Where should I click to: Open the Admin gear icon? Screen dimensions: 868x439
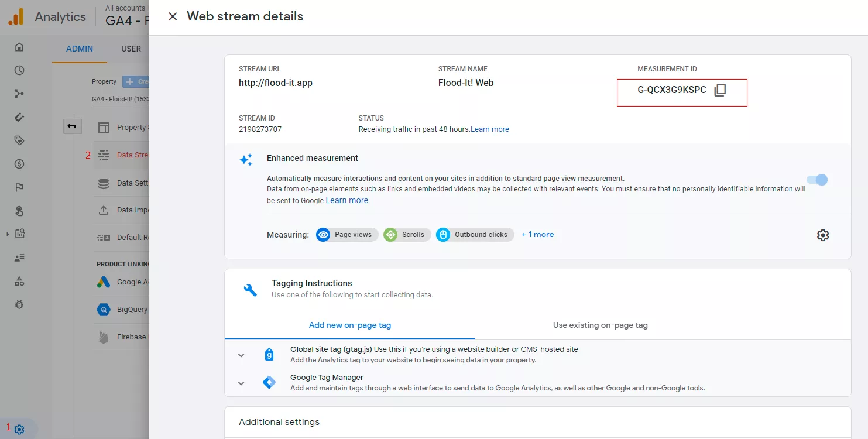click(19, 429)
